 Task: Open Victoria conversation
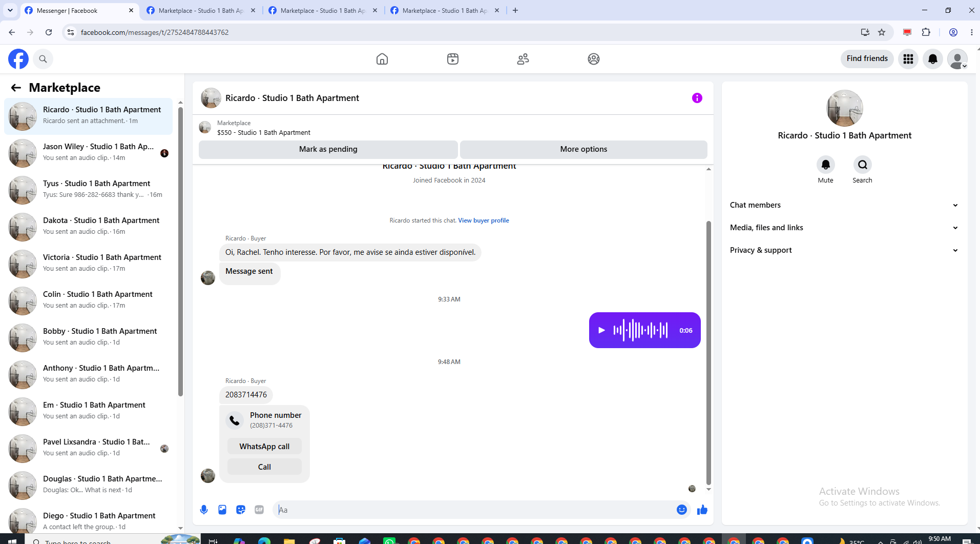tap(88, 264)
